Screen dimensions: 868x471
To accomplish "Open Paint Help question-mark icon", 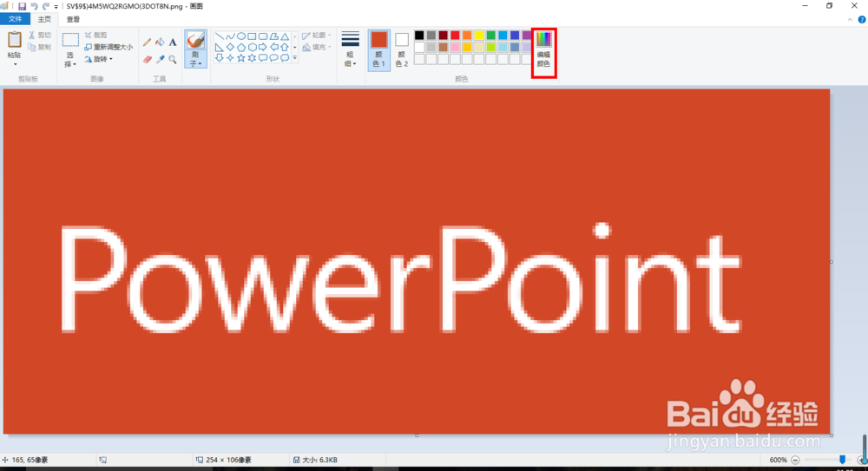I will pos(862,19).
